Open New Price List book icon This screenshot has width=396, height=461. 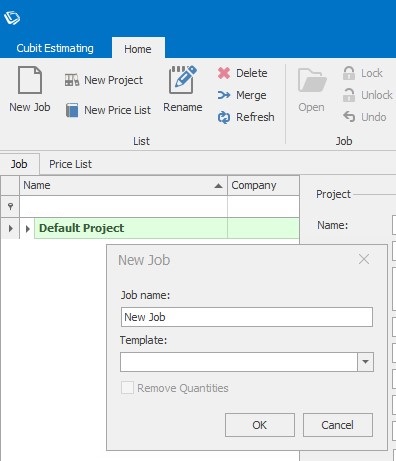pyautogui.click(x=72, y=110)
